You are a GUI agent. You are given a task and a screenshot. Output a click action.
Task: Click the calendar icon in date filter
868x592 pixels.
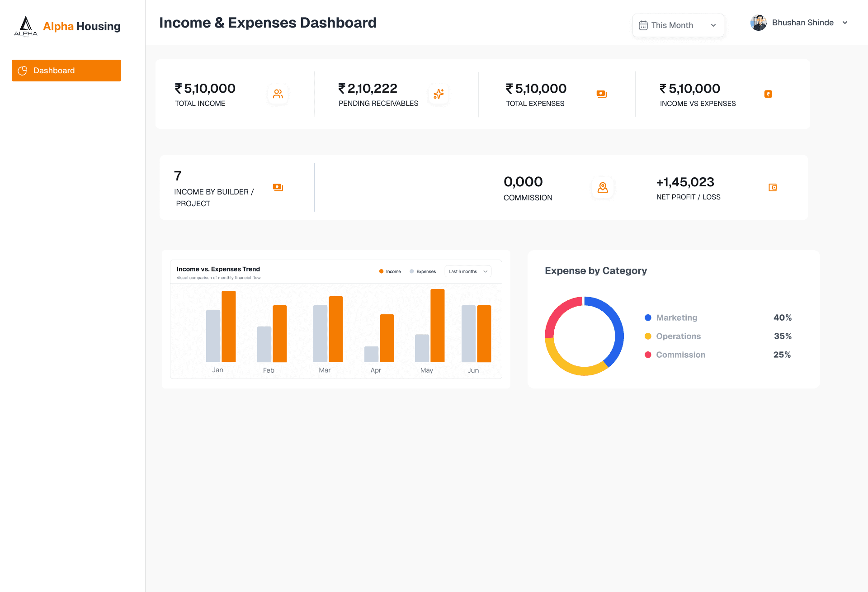(x=643, y=25)
